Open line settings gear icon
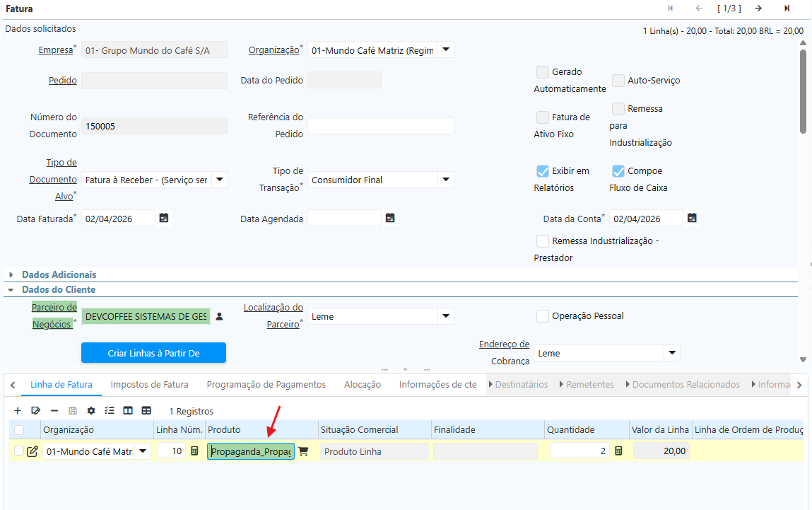This screenshot has height=510, width=812. tap(91, 410)
